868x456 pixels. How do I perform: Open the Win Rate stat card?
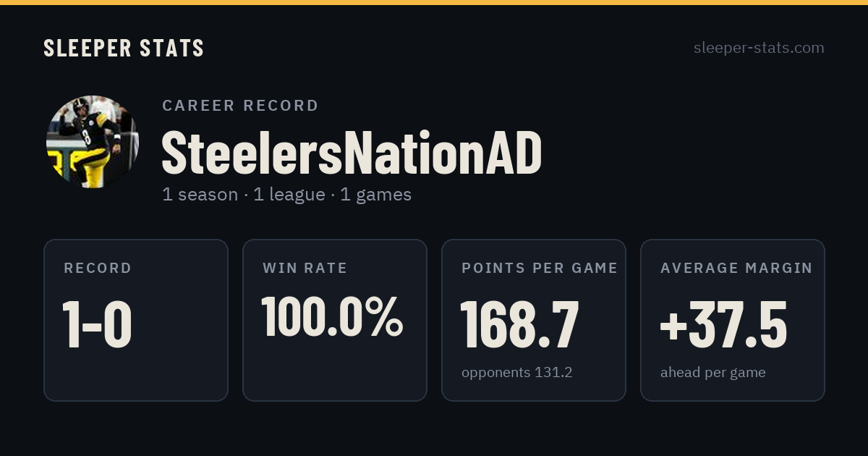pyautogui.click(x=335, y=320)
